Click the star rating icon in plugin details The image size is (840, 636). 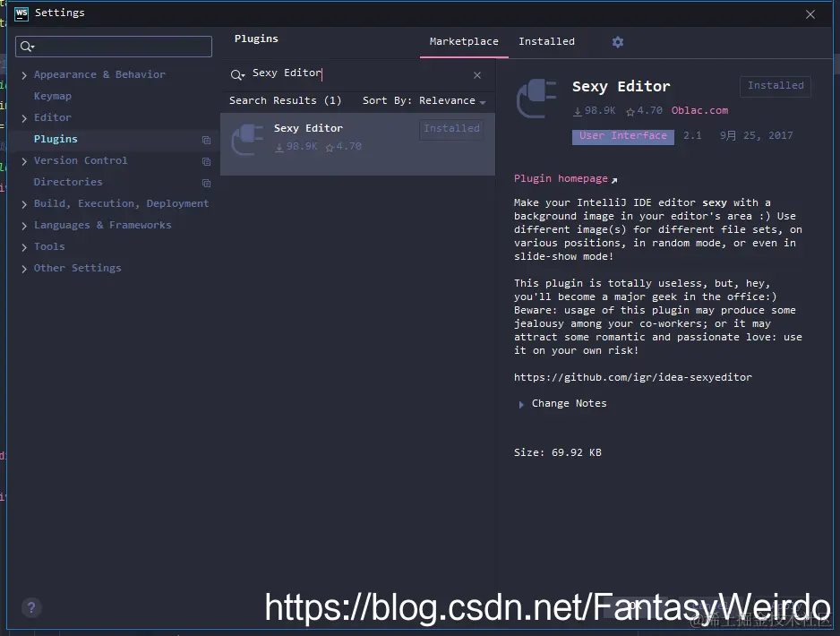[x=630, y=111]
